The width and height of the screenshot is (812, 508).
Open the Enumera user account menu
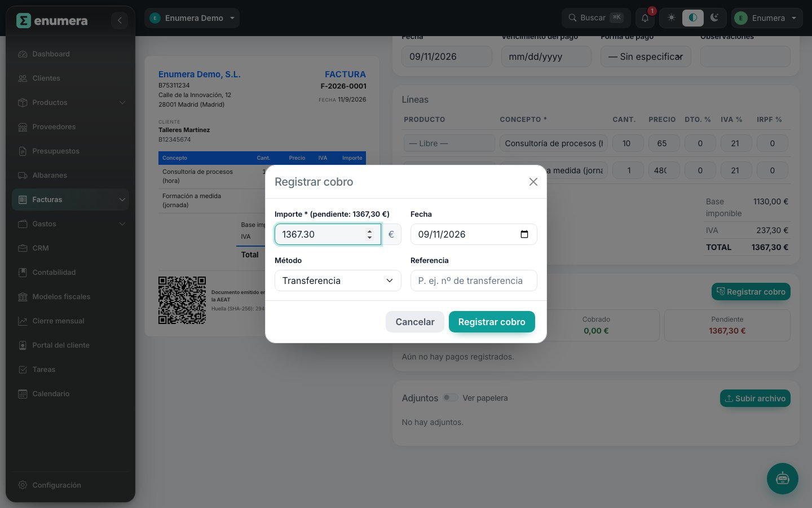pos(767,18)
